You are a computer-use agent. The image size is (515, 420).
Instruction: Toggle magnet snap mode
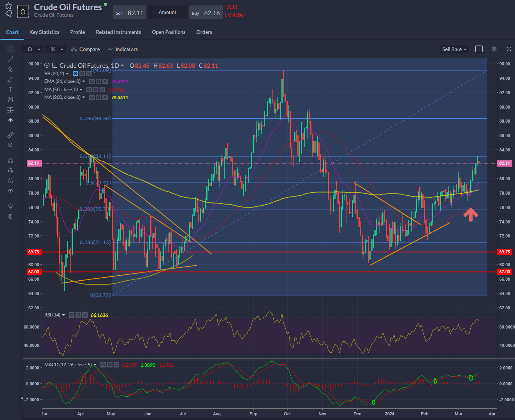11,160
